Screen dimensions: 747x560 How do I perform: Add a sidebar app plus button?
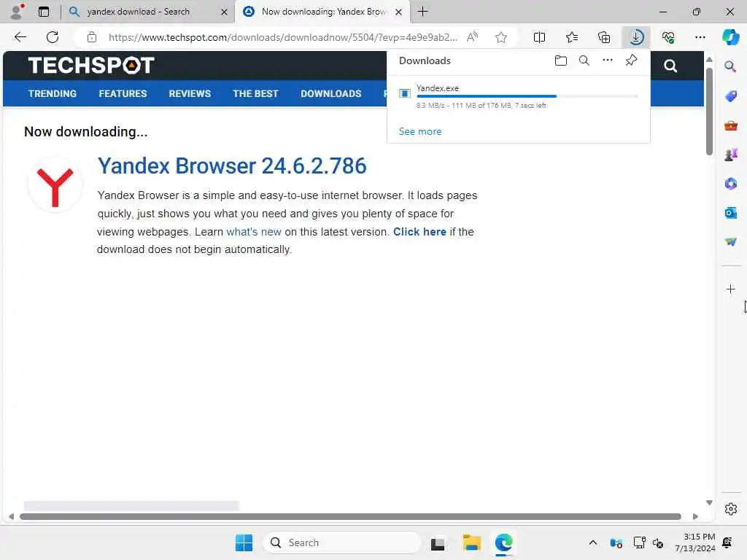point(730,289)
